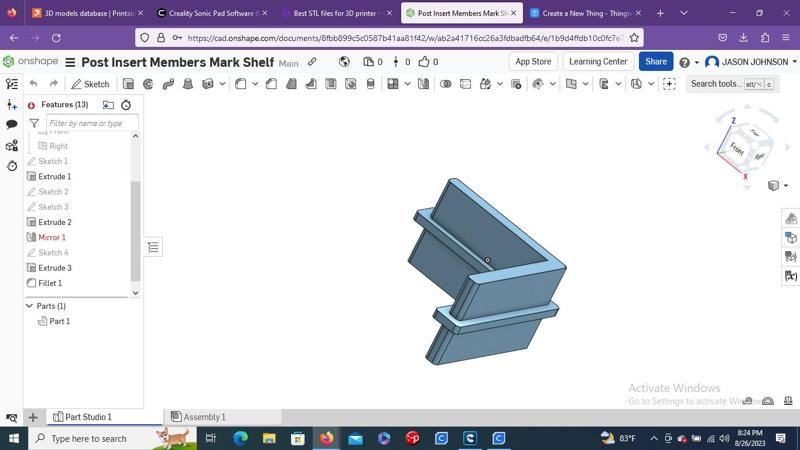This screenshot has width=800, height=450.
Task: Click the blue Share button
Action: 655,62
